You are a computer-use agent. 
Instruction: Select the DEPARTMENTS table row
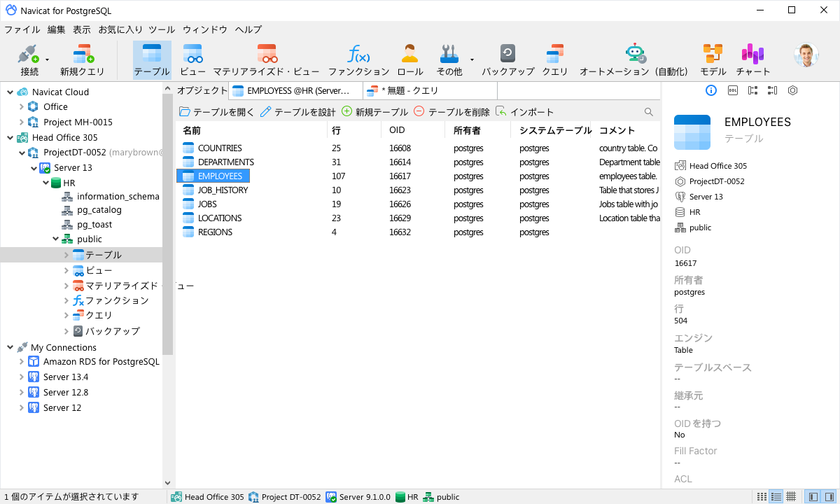pyautogui.click(x=418, y=162)
